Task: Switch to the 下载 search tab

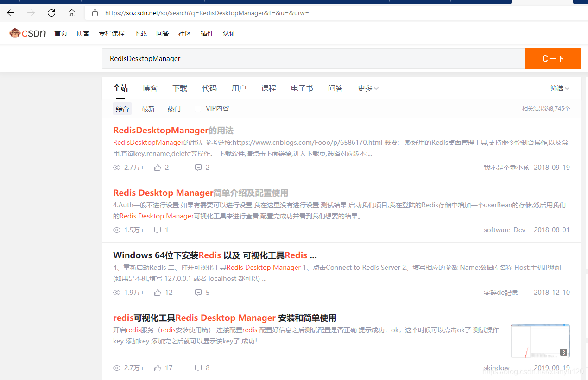Action: 180,88
